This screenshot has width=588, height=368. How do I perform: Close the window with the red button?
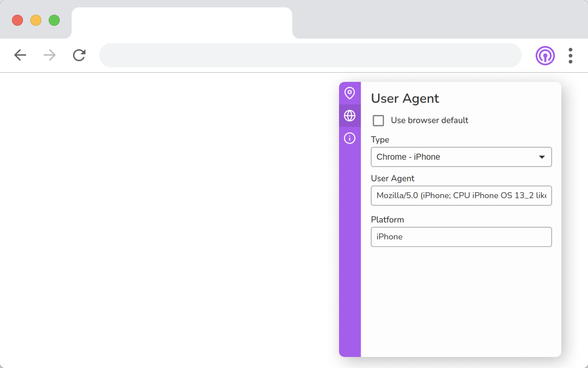click(17, 20)
